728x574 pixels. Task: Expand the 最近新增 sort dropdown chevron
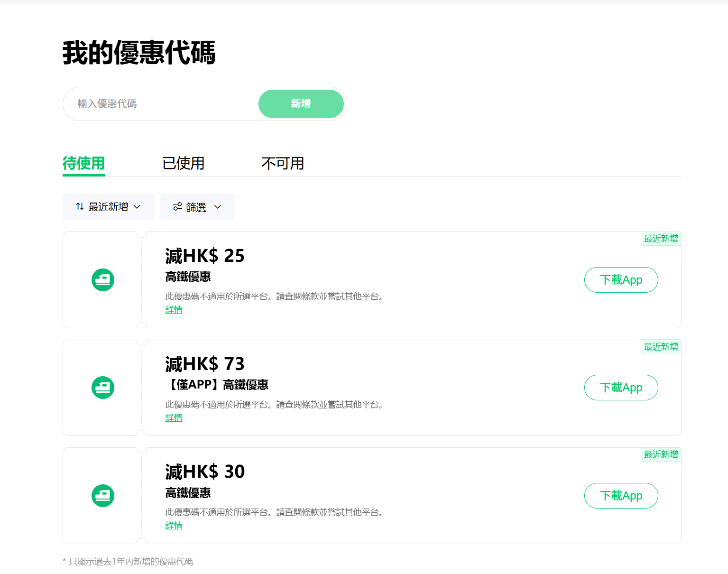point(137,207)
